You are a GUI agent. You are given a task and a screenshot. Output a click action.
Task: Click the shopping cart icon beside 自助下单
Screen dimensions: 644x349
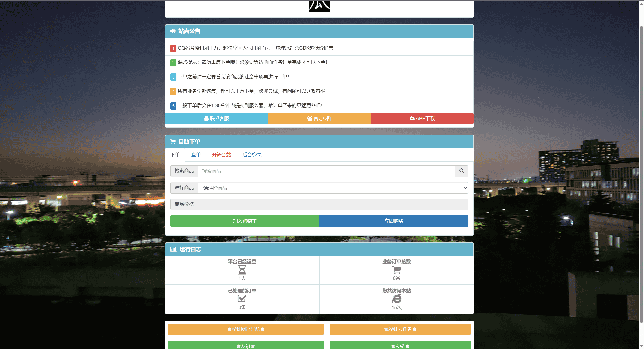[173, 142]
